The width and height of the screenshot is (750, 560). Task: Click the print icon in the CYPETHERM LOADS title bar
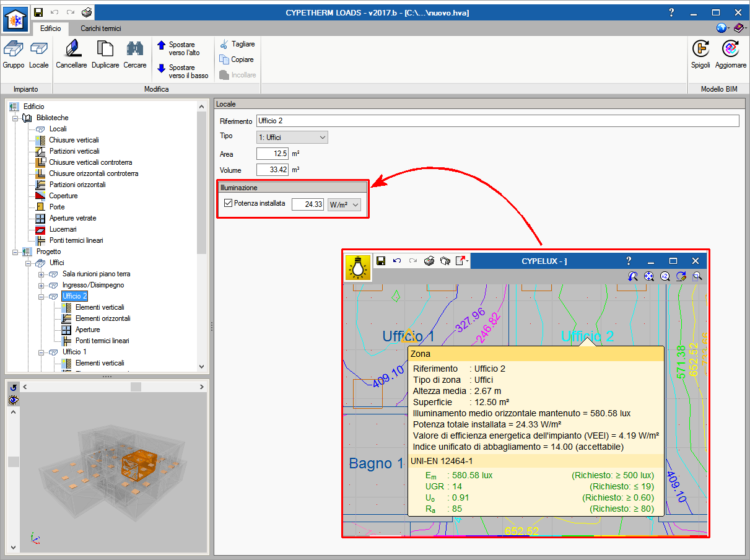click(87, 12)
